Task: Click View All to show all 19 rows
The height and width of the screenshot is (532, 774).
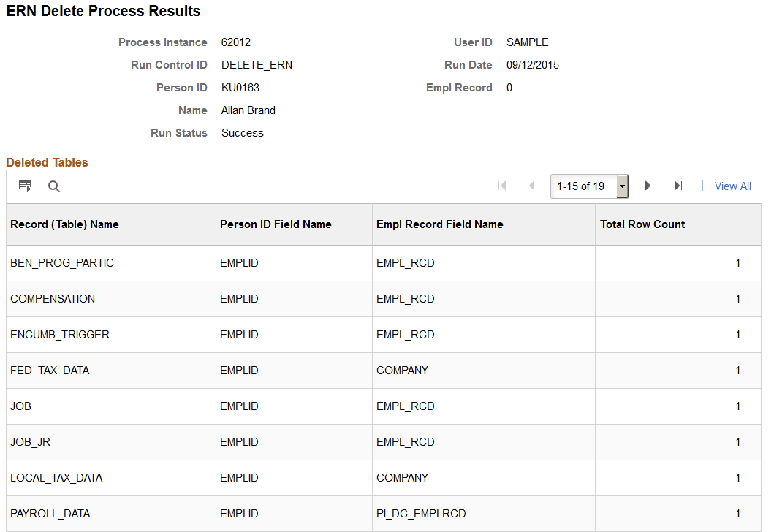Action: pyautogui.click(x=732, y=186)
